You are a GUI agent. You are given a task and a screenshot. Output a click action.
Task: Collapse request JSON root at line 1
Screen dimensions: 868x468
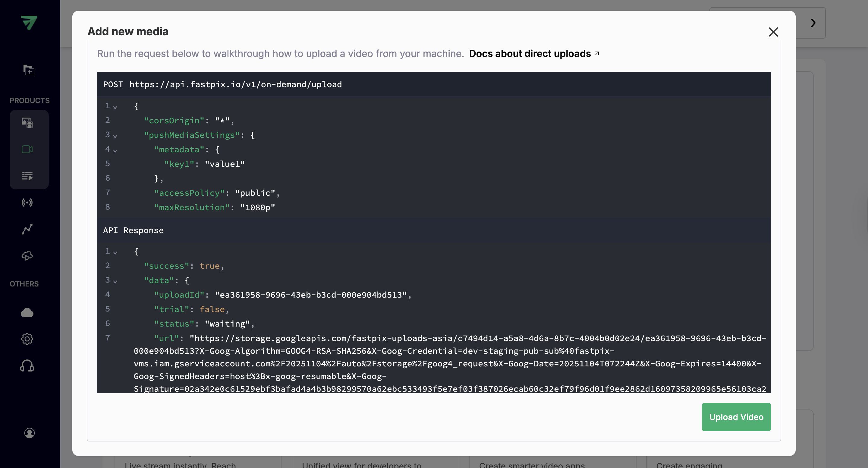(x=115, y=107)
